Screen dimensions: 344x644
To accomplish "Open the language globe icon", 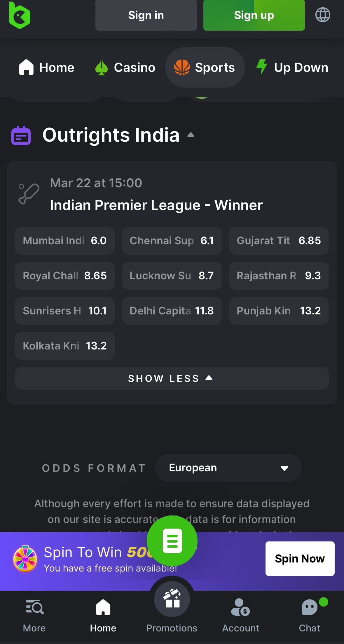I will click(x=323, y=15).
